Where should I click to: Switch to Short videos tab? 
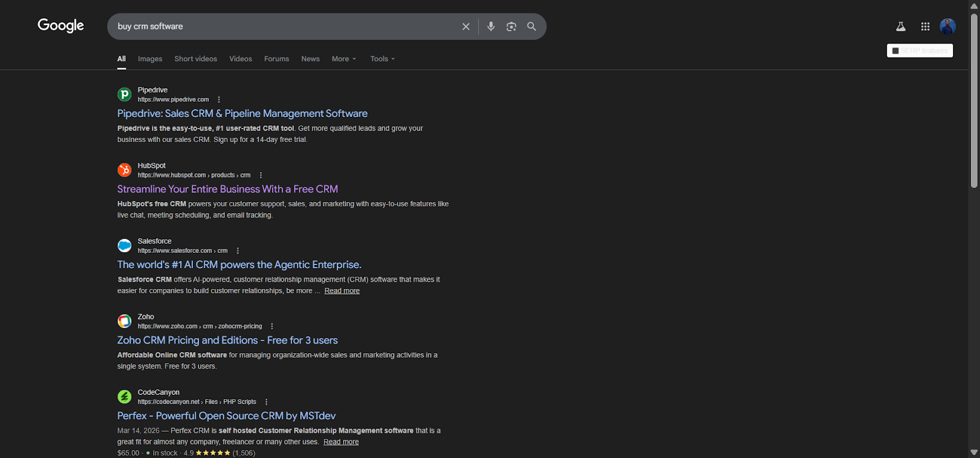[x=195, y=59]
